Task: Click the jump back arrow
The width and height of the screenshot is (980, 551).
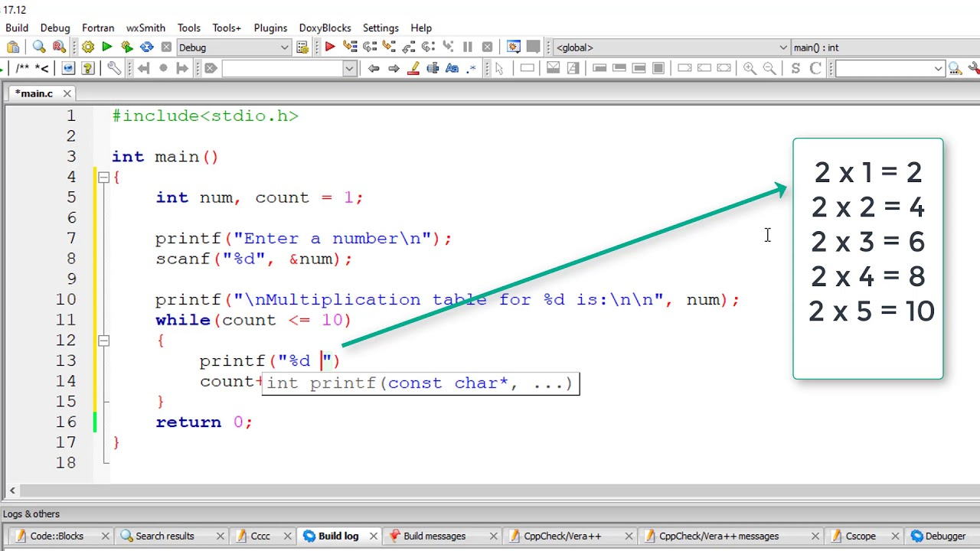Action: coord(374,68)
